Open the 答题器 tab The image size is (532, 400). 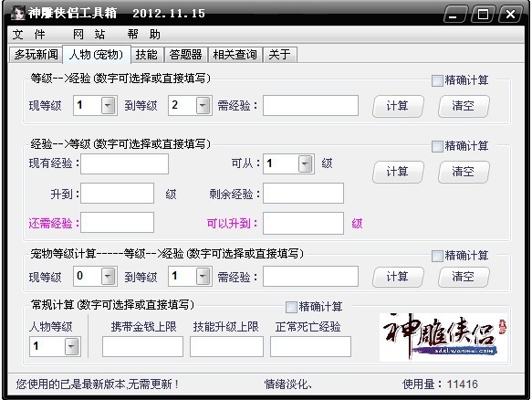tap(185, 54)
